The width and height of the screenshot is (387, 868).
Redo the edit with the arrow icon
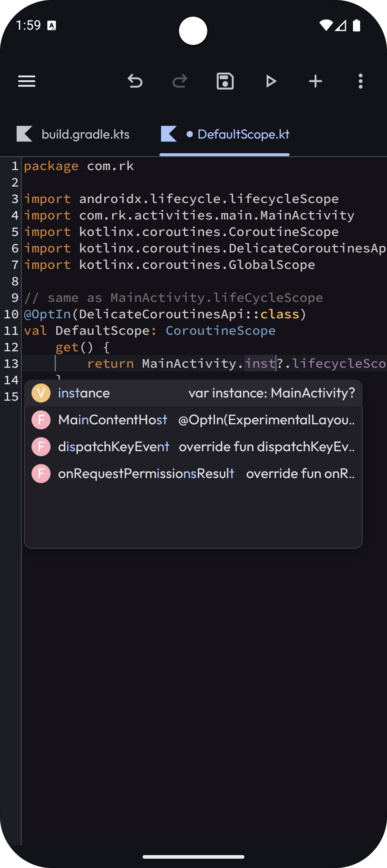[x=180, y=81]
